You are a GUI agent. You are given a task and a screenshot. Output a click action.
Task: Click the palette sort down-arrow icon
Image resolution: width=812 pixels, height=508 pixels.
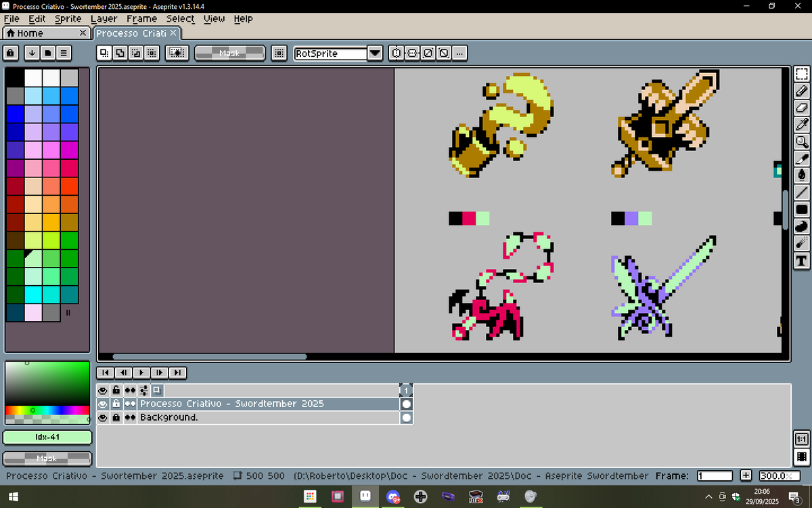(x=32, y=53)
